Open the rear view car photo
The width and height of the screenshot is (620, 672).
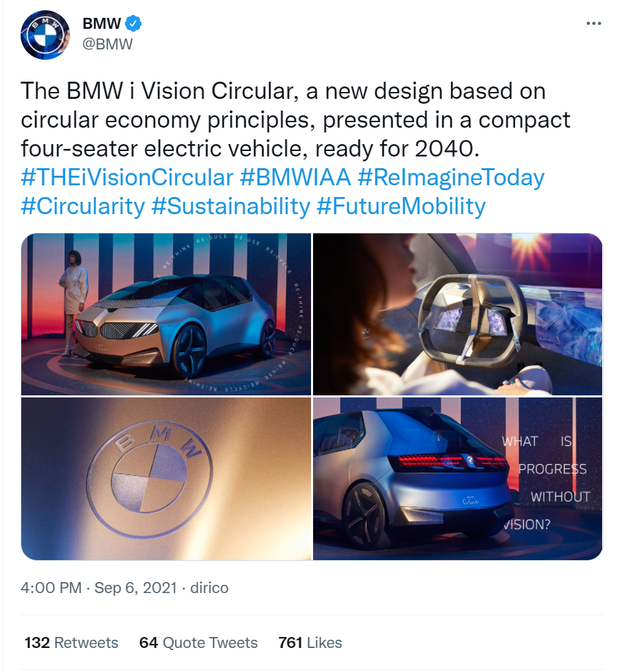tap(458, 479)
